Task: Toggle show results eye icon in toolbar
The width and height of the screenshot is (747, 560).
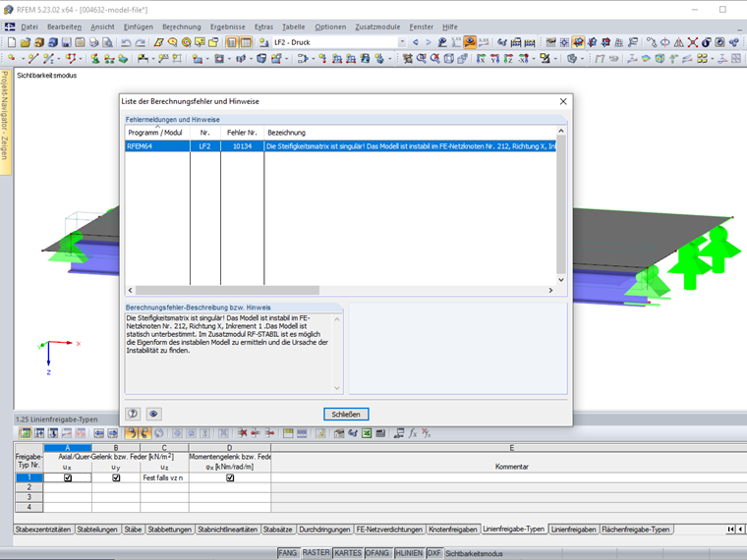Action: coord(470,42)
